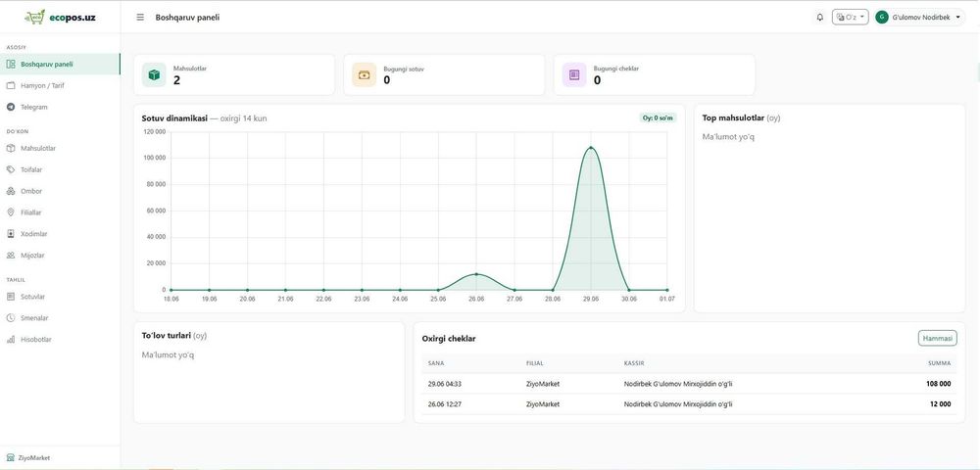Expand the G'ulomov Nodirbek user menu
Viewport: 980px width, 470px height.
click(x=920, y=18)
